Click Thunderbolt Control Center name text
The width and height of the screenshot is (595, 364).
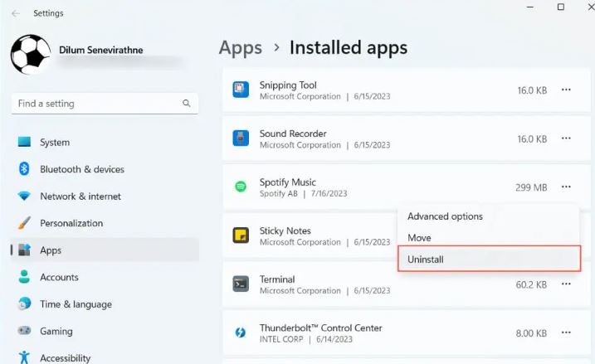click(320, 328)
